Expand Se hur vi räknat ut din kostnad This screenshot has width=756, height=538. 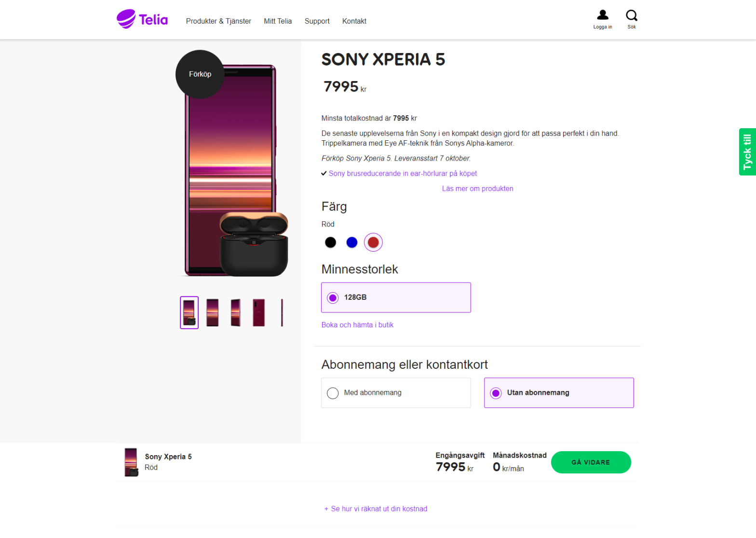point(376,509)
